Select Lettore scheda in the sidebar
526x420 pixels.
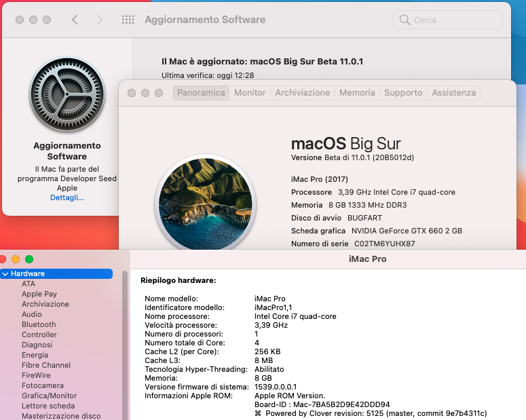(x=48, y=406)
